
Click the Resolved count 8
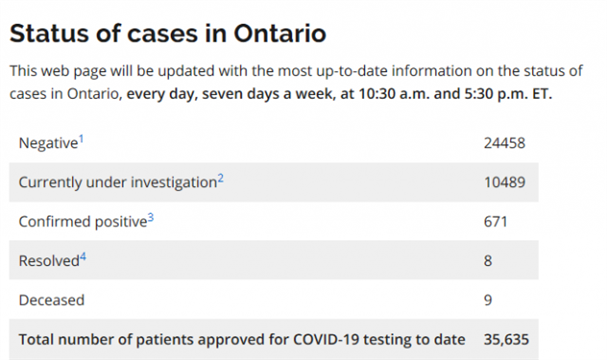[x=488, y=261]
